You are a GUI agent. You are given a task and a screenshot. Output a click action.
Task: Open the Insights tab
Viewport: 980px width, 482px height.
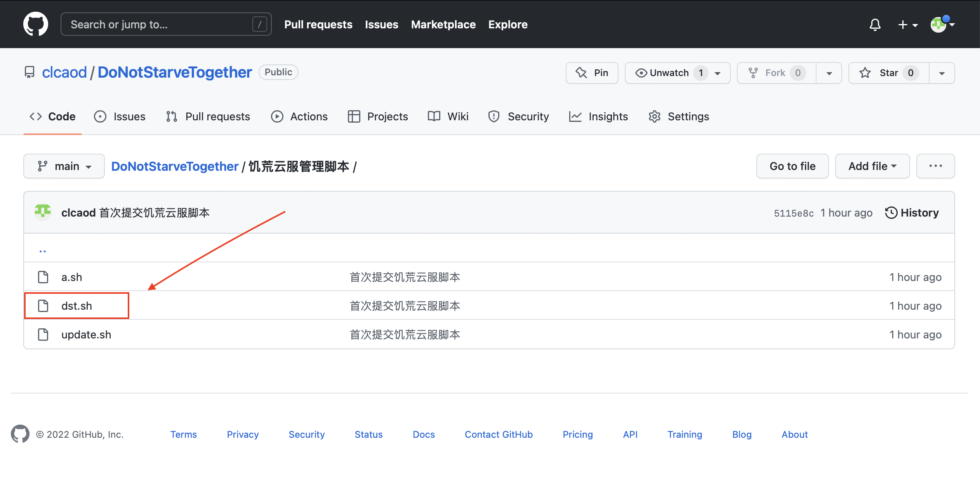pos(598,116)
